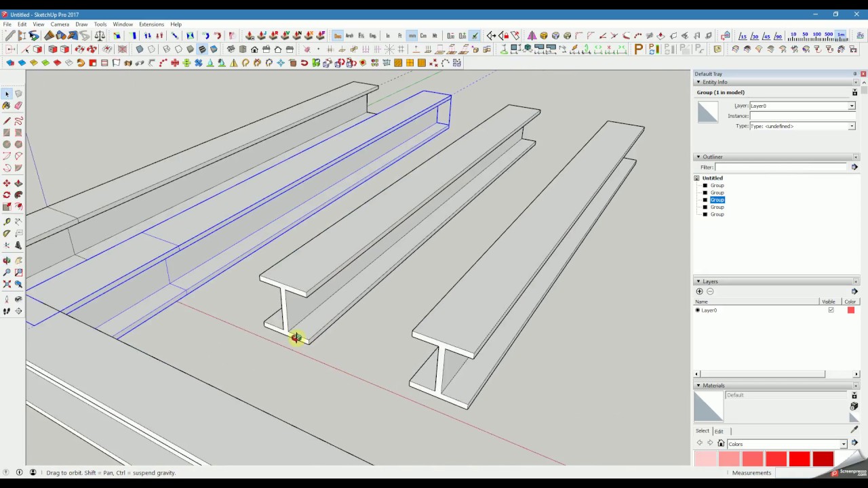
Task: Switch to the Edit tab in Materials
Action: pos(719,431)
